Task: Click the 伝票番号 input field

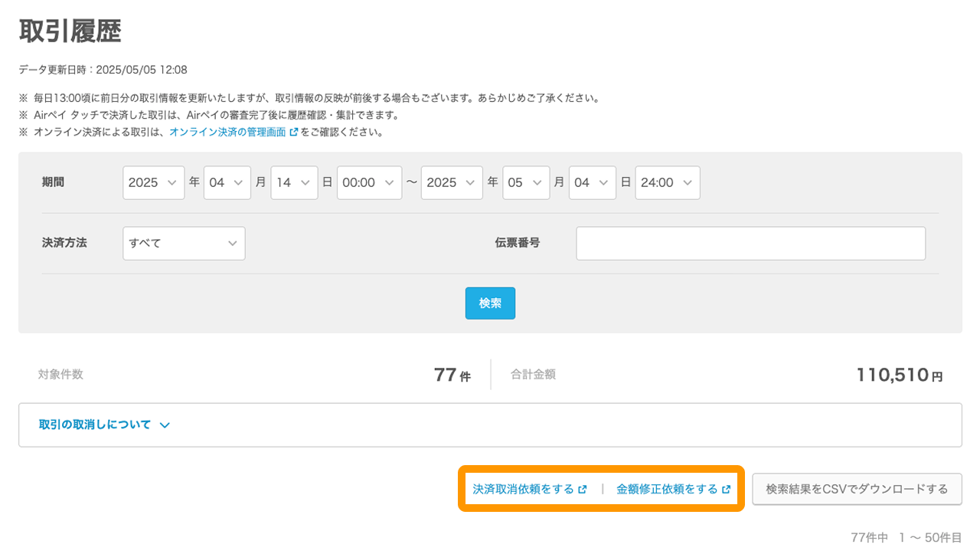Action: pos(750,243)
